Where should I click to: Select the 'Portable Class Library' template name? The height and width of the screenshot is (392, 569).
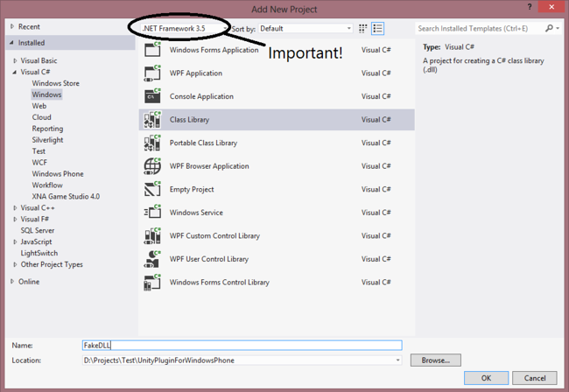point(203,143)
